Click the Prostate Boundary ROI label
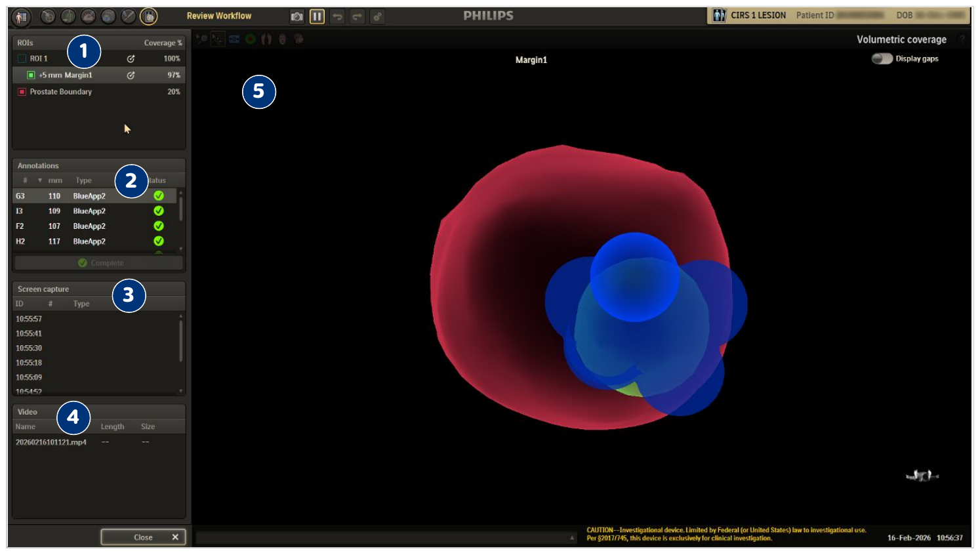Image resolution: width=980 pixels, height=555 pixels. click(x=60, y=92)
